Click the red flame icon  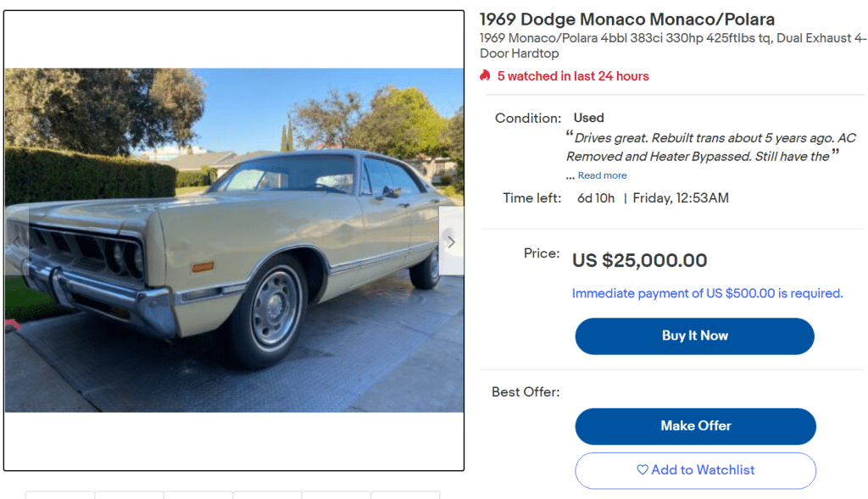[x=485, y=76]
